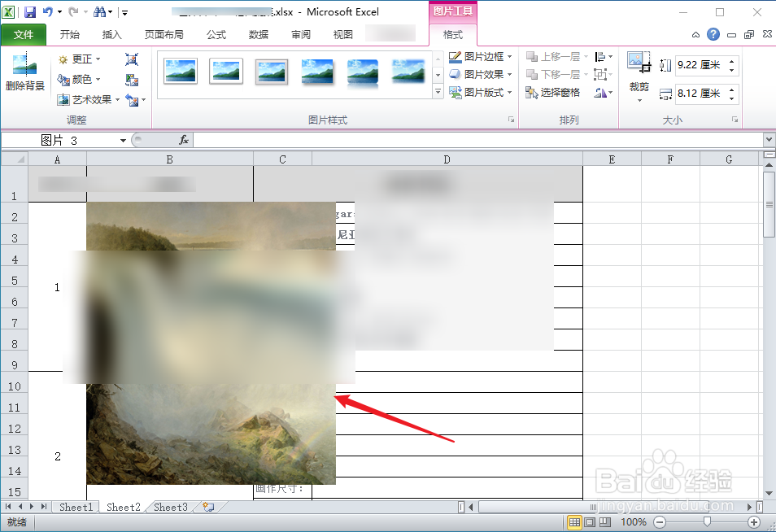Apply the fifth reflected picture style
This screenshot has height=532, width=776.
click(x=363, y=71)
